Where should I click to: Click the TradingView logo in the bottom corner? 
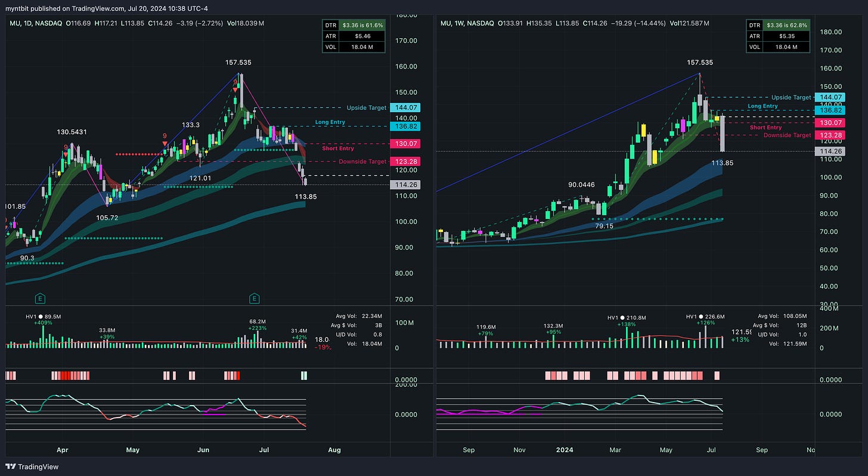pos(33,466)
